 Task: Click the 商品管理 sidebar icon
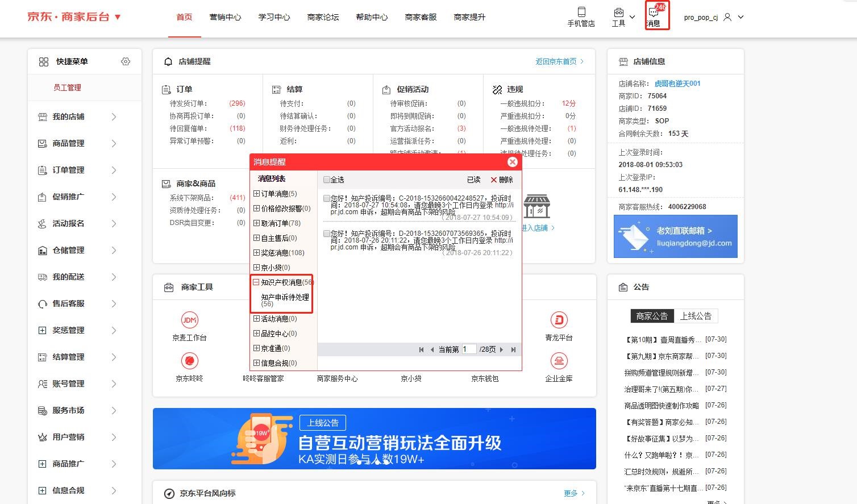(42, 143)
